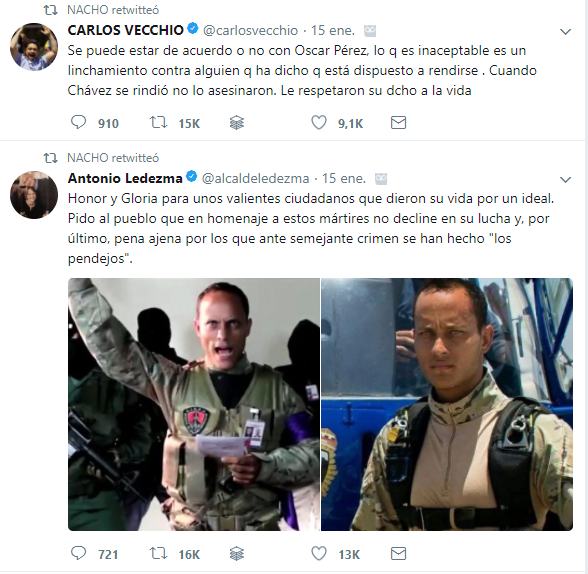Viewport: 588px width, 574px height.
Task: Open left photo of man raising fist
Action: tap(194, 404)
